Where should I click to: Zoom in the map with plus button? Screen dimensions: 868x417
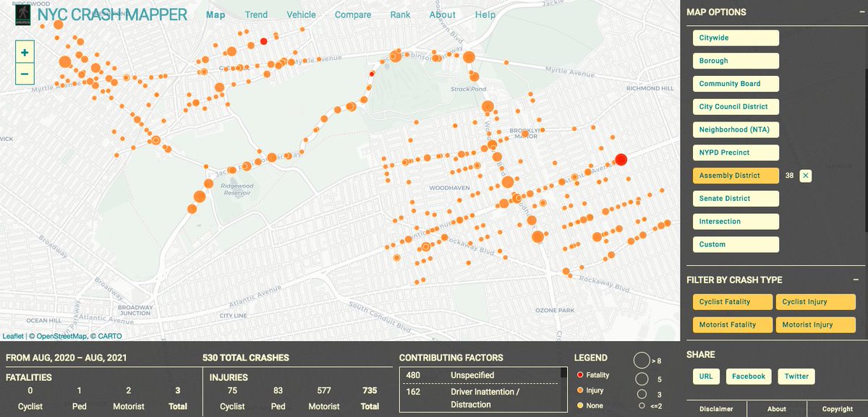[25, 53]
